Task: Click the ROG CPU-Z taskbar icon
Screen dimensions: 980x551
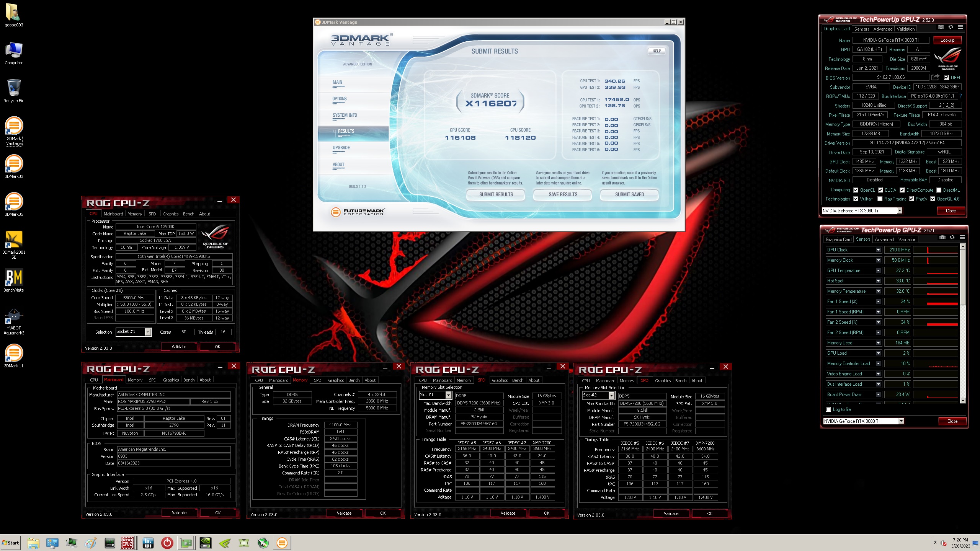Action: point(128,543)
